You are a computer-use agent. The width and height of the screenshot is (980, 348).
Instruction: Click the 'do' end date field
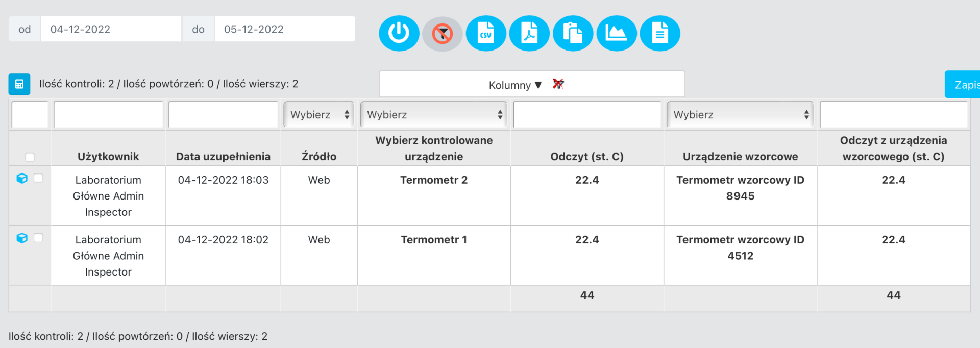[x=285, y=29]
